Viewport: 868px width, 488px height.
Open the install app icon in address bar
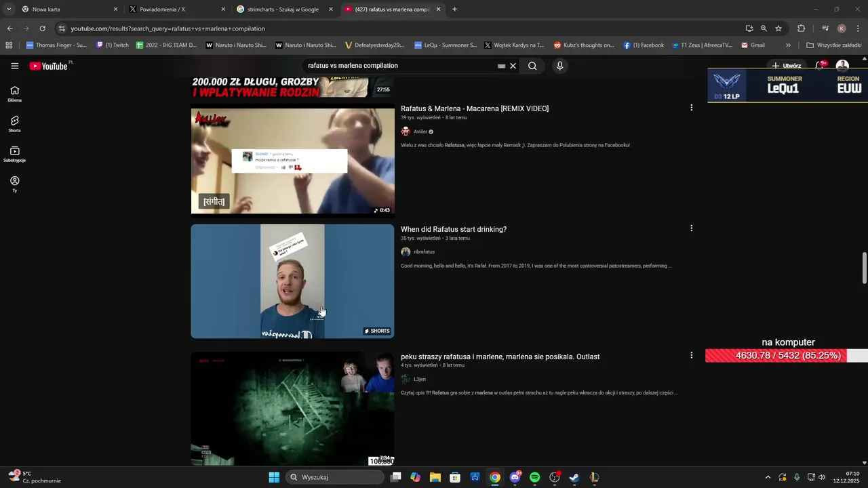pos(749,28)
